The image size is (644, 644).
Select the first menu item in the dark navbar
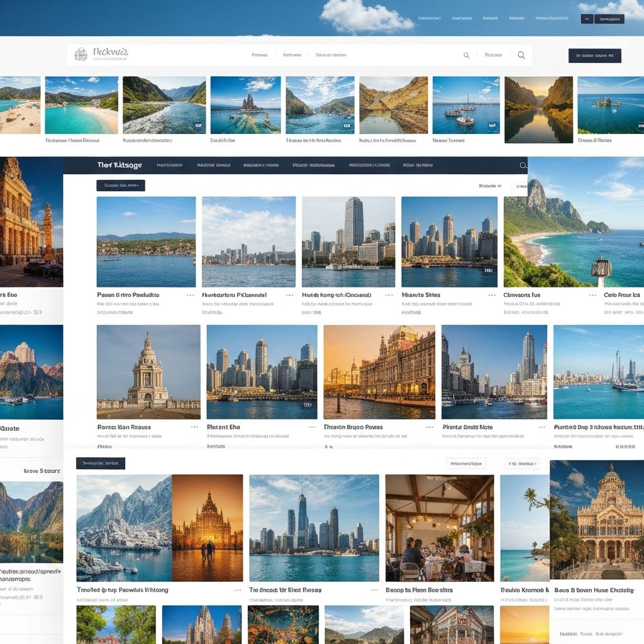[x=170, y=166]
